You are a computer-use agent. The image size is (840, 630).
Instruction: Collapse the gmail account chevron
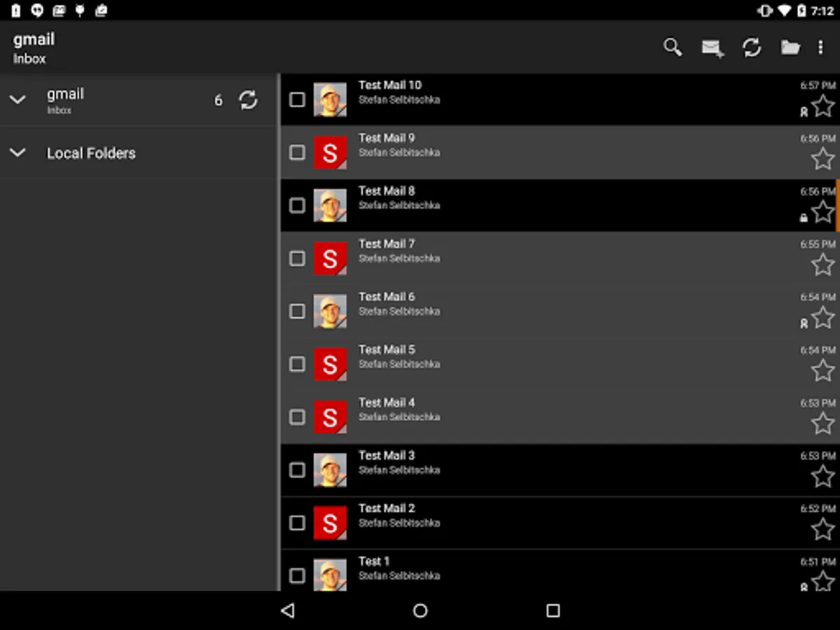(17, 100)
